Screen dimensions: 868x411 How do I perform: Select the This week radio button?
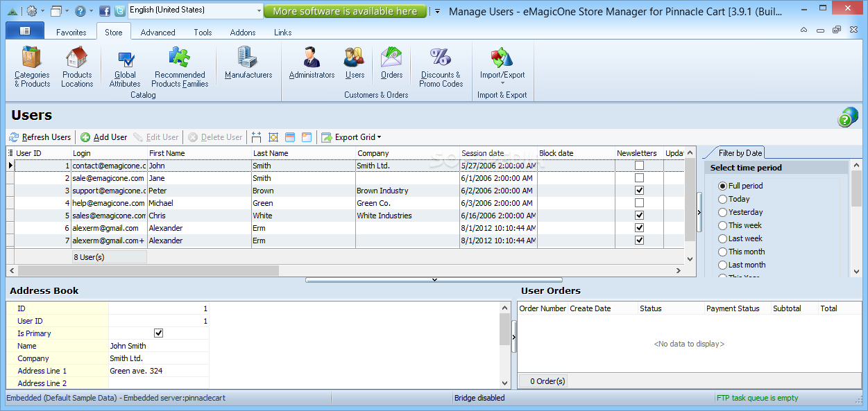click(x=722, y=225)
